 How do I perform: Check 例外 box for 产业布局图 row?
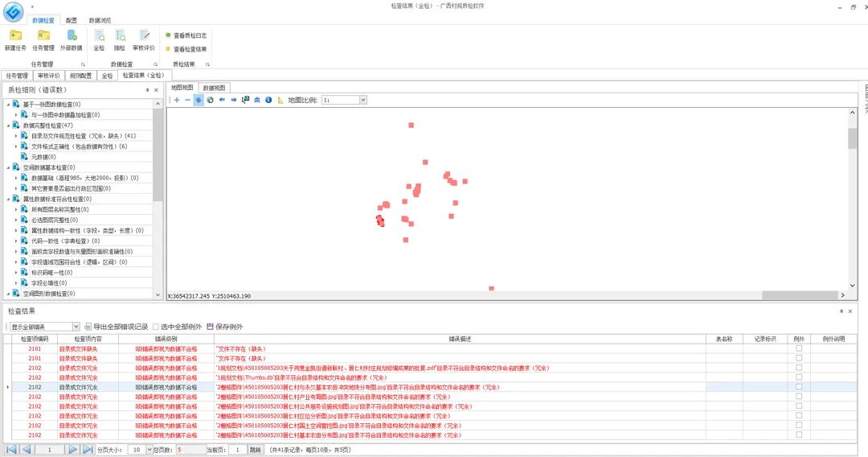tap(799, 397)
